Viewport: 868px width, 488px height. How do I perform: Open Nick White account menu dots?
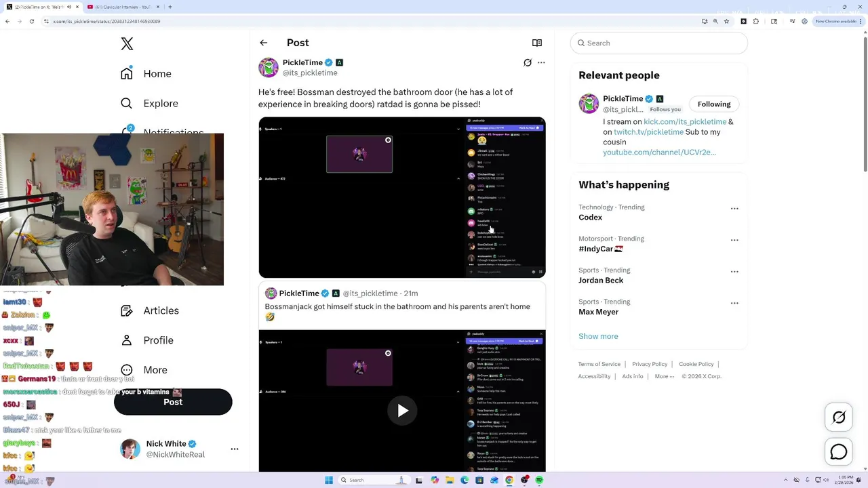point(235,449)
